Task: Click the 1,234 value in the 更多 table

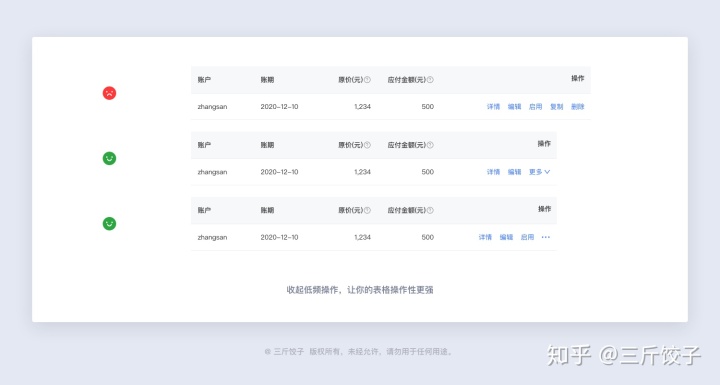Action: (x=362, y=172)
